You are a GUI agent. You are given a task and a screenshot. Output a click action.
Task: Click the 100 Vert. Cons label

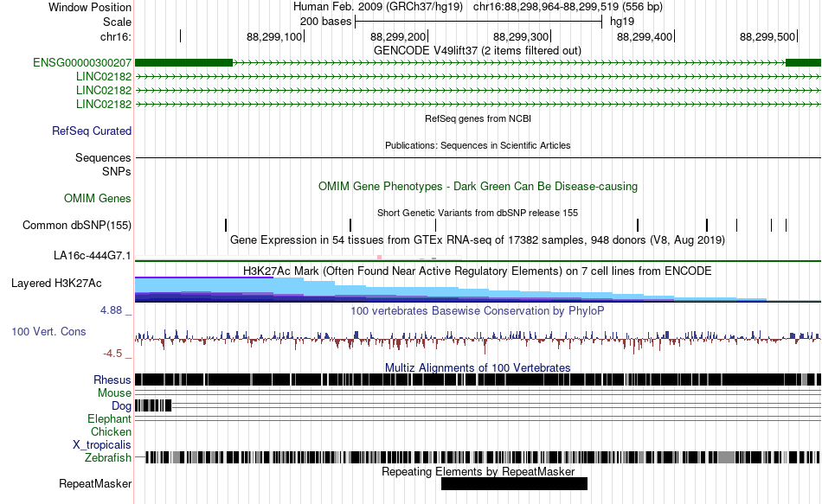pyautogui.click(x=48, y=332)
